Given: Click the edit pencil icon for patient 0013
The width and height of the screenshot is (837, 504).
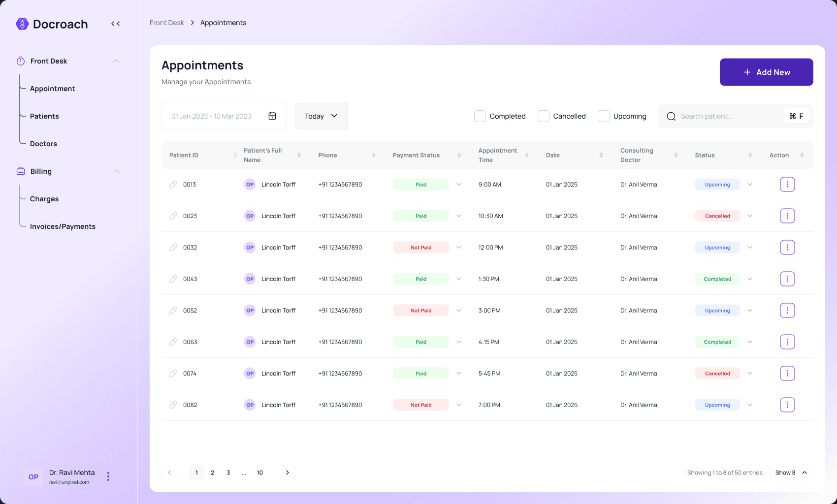Looking at the screenshot, I should [x=173, y=185].
